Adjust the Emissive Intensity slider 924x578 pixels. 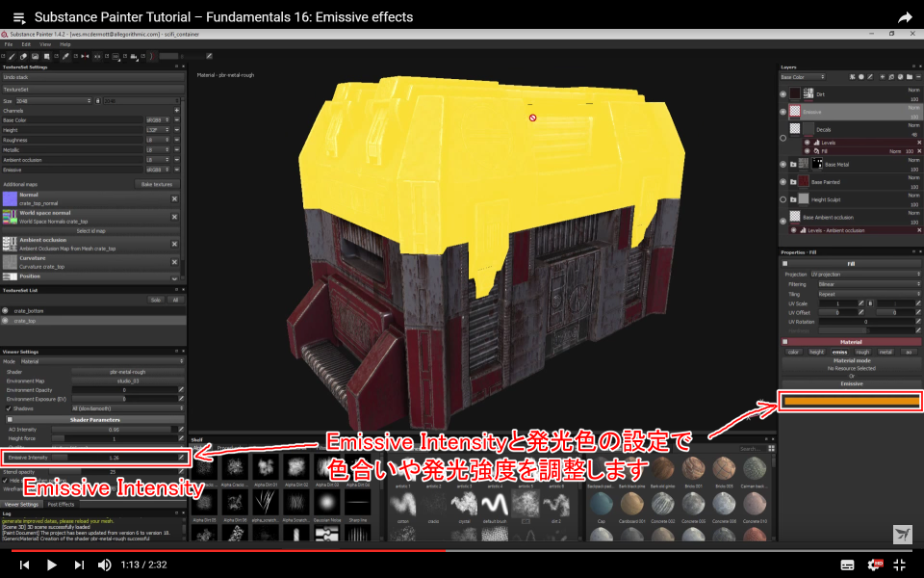point(115,458)
